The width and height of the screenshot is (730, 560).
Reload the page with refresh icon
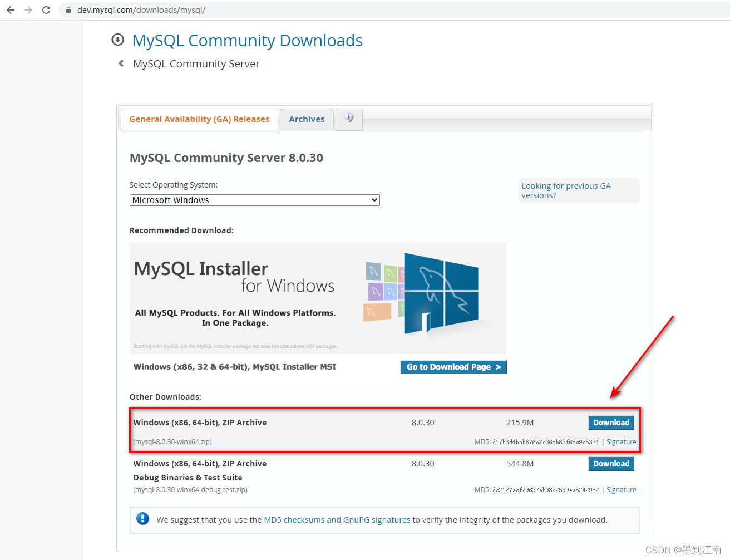(x=46, y=10)
